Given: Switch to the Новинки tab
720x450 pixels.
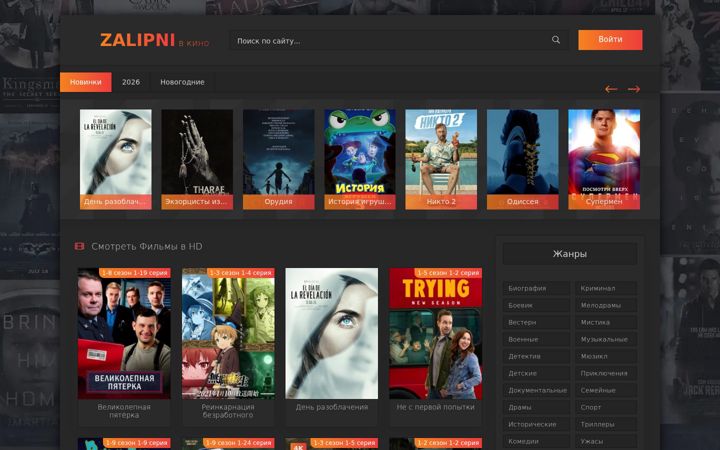Looking at the screenshot, I should tap(85, 82).
